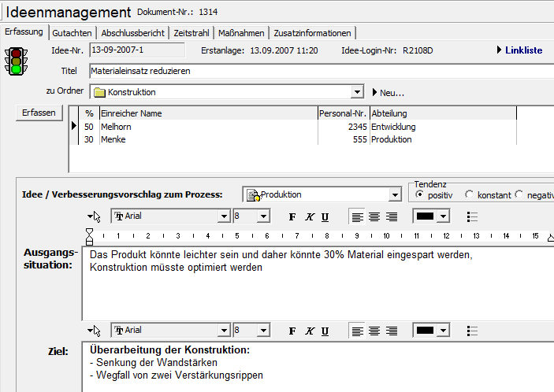
Task: Open the 'zu Ordner' Konstruktion dropdown
Action: tap(358, 92)
